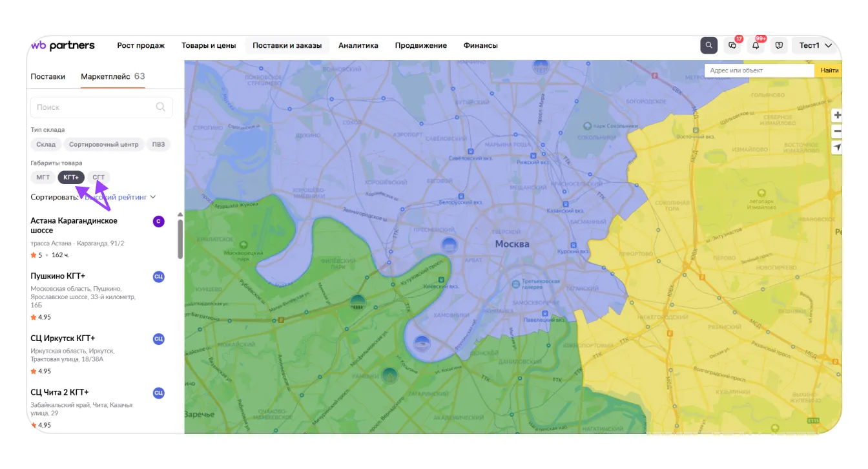Open the Продвижение menu
The height and width of the screenshot is (469, 868).
(421, 45)
